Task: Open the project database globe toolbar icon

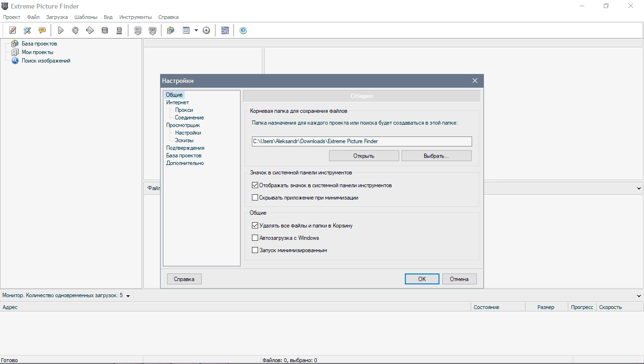Action: pos(171,30)
